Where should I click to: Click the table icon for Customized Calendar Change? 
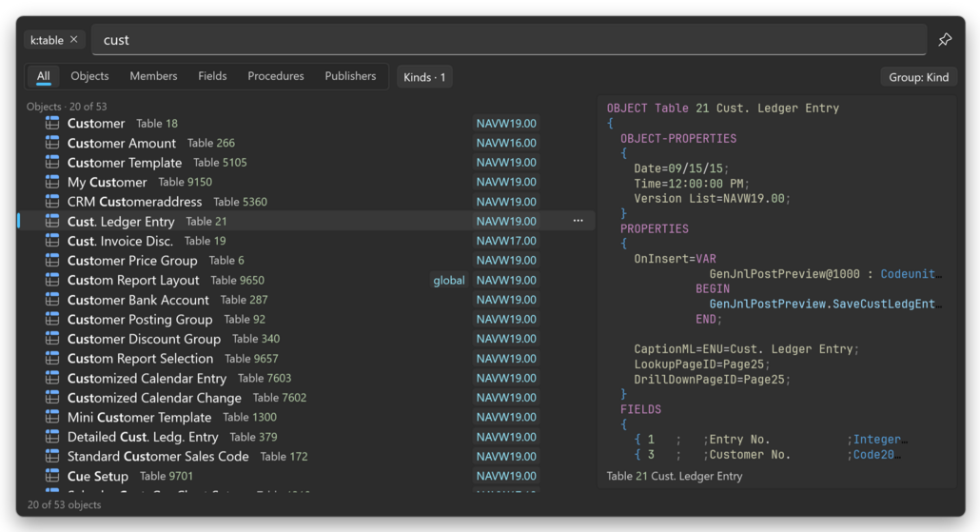[52, 398]
